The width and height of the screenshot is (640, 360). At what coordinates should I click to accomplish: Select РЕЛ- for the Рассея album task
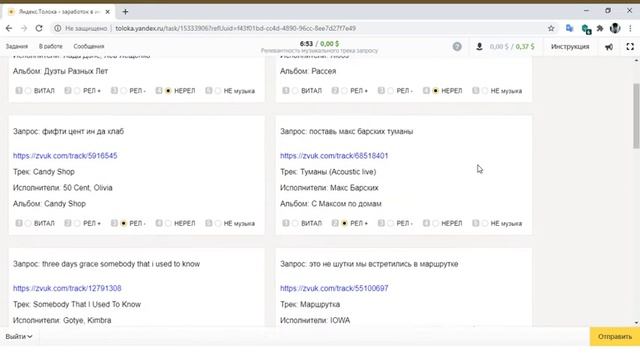point(391,91)
